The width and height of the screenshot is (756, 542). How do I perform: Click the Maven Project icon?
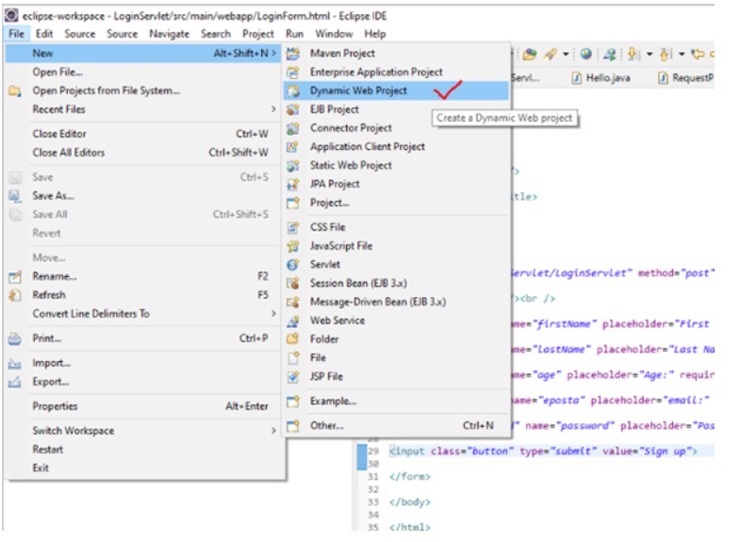pos(293,54)
